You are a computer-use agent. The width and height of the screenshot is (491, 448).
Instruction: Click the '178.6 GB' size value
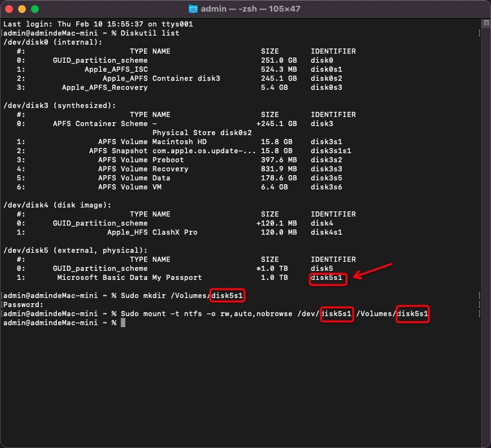click(x=279, y=178)
